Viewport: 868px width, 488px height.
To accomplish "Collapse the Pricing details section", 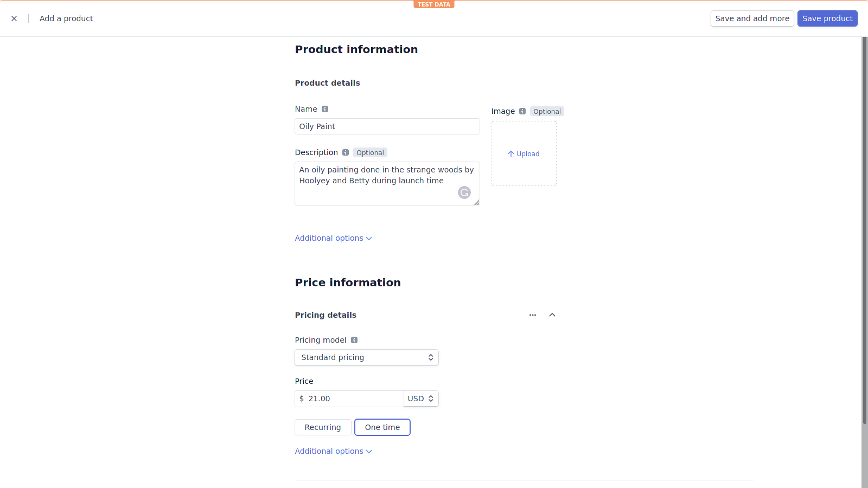I will (552, 315).
